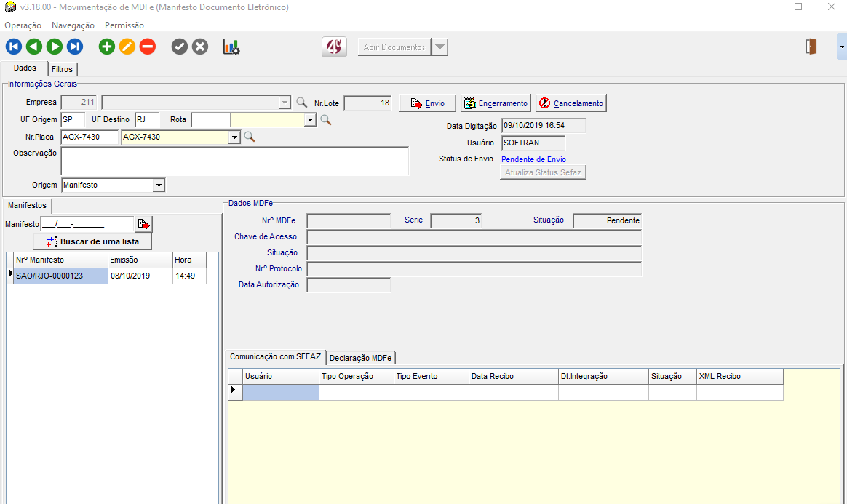Click the orange edit pencil icon
Viewport: 847px width, 504px height.
(x=127, y=47)
